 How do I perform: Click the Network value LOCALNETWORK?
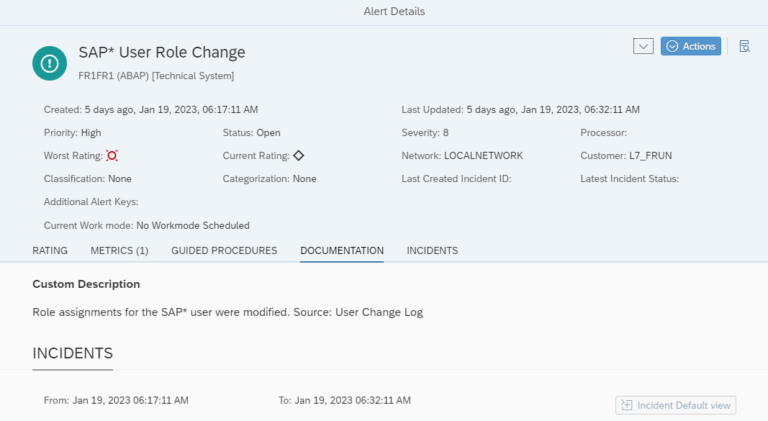click(x=483, y=156)
